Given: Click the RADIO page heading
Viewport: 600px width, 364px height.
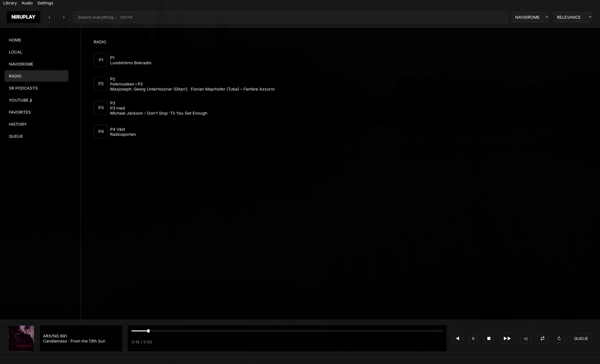Looking at the screenshot, I should pyautogui.click(x=100, y=42).
